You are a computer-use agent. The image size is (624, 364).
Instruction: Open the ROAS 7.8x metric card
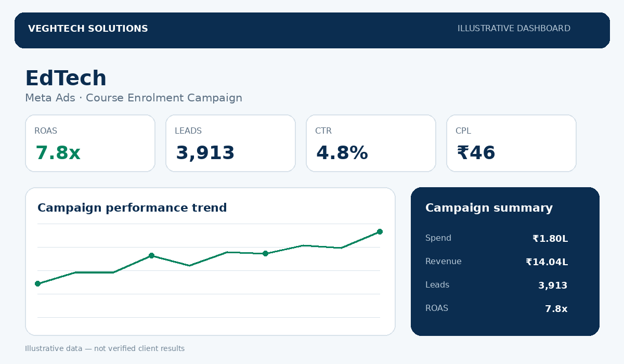pyautogui.click(x=90, y=143)
